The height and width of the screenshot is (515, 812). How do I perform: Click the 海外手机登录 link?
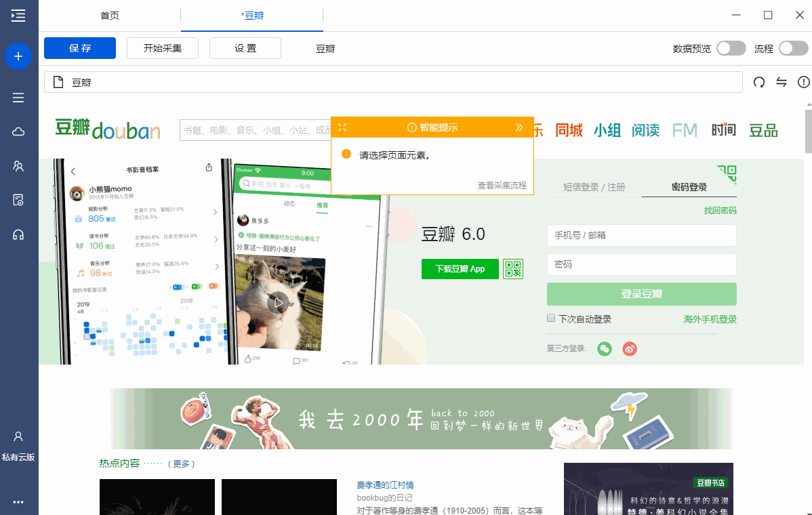point(710,319)
